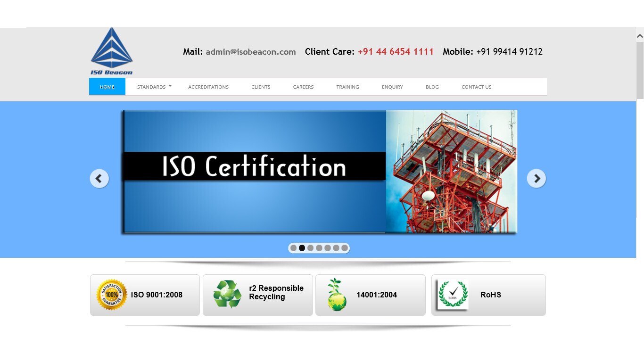Navigate to the Training page
Image resolution: width=644 pixels, height=362 pixels.
(x=347, y=87)
